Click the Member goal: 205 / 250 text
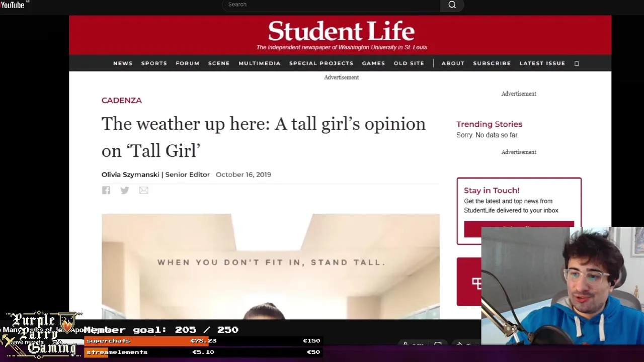644x362 pixels. [x=161, y=330]
